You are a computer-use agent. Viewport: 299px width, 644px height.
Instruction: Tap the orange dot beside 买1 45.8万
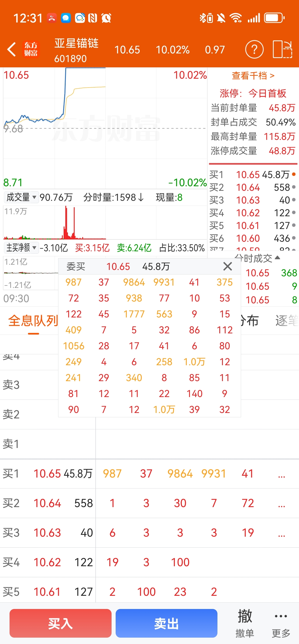[x=294, y=174]
